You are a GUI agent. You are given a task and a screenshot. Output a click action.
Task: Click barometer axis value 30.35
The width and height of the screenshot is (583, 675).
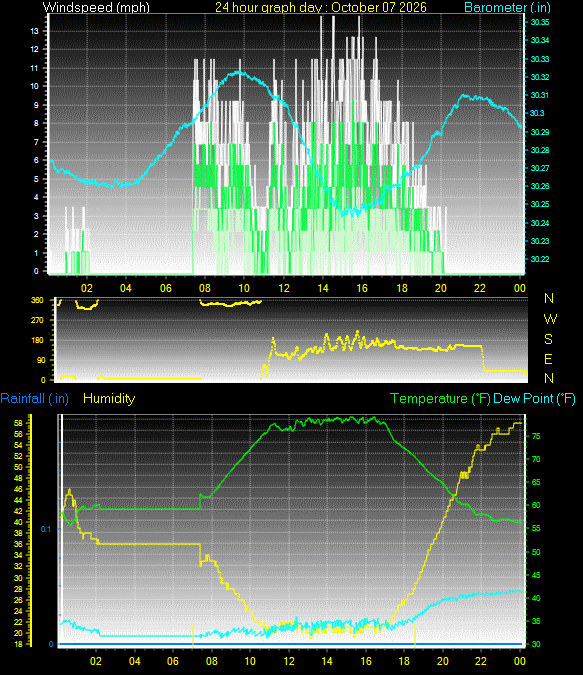click(540, 22)
